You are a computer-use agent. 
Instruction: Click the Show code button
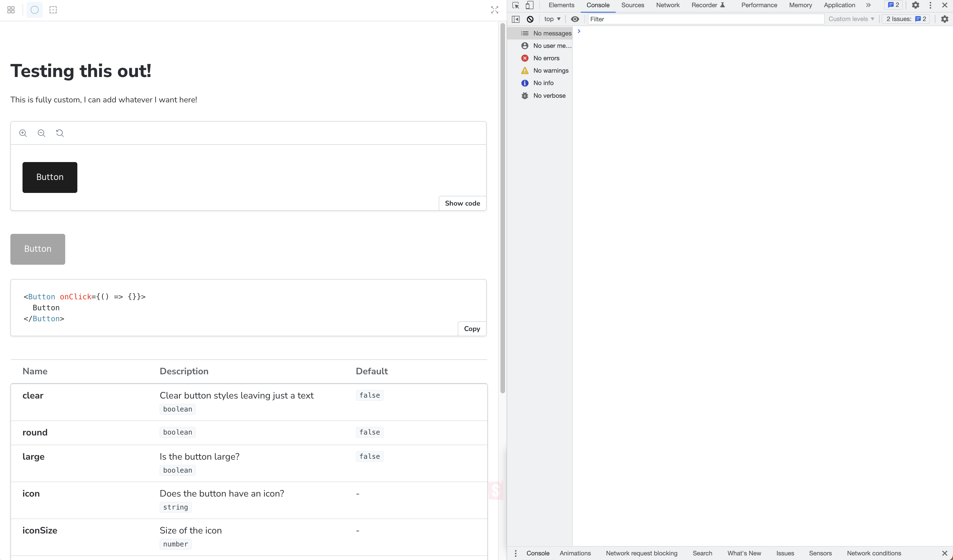coord(462,203)
